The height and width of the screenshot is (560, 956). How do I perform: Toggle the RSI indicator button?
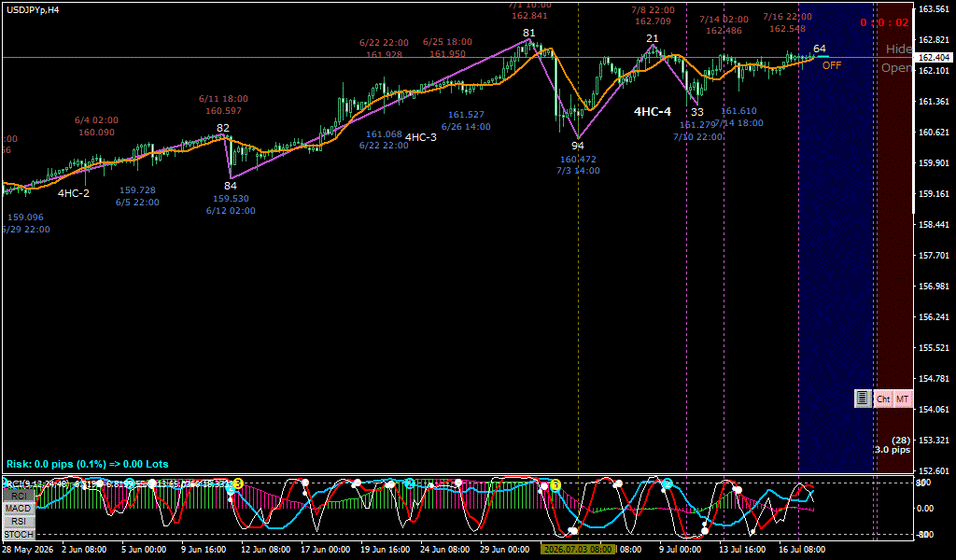coord(19,522)
